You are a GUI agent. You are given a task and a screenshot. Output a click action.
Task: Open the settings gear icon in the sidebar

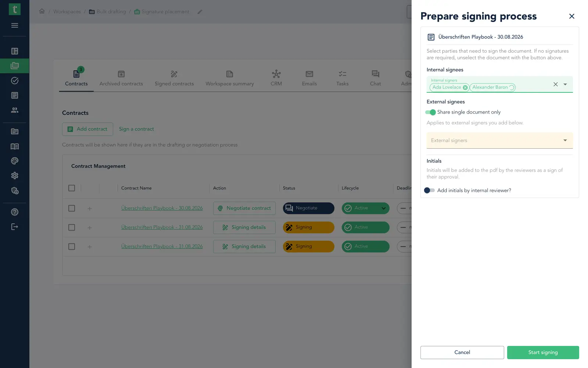(15, 176)
